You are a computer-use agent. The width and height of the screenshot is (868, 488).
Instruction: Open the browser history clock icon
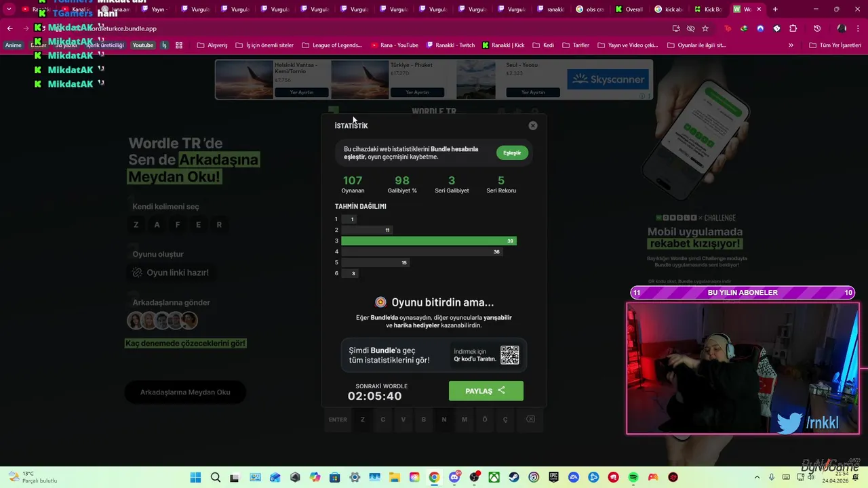pos(817,28)
